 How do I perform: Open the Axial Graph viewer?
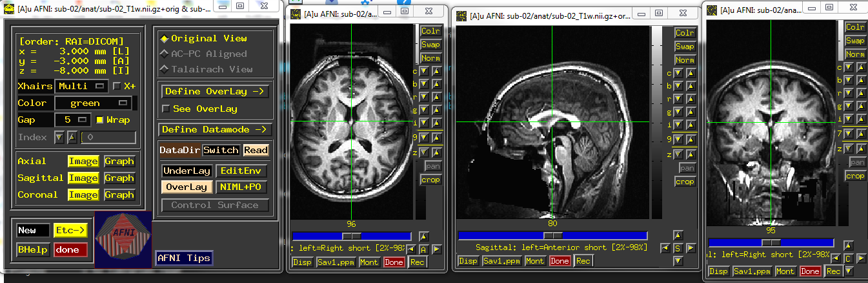click(119, 162)
